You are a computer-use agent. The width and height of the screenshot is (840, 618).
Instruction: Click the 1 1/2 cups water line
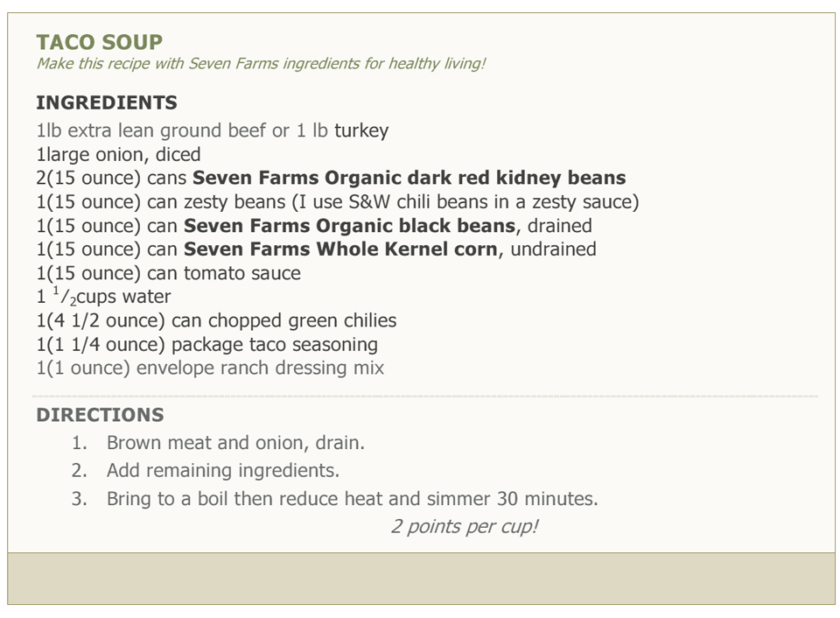103,297
